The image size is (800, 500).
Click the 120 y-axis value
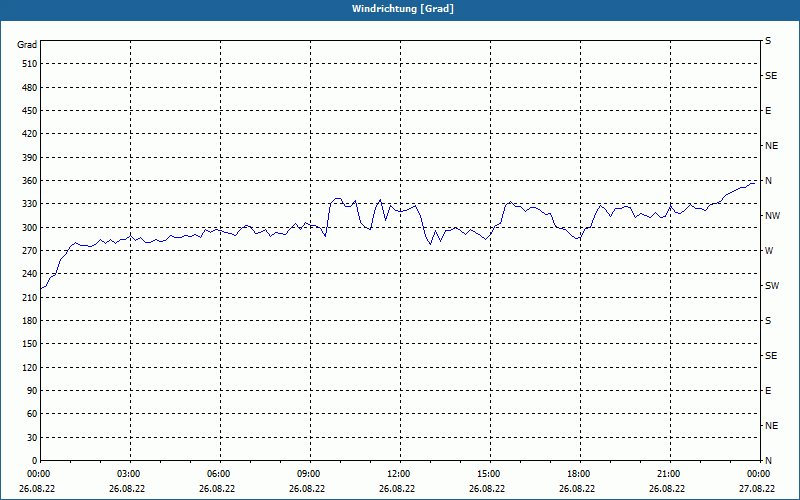(30, 367)
